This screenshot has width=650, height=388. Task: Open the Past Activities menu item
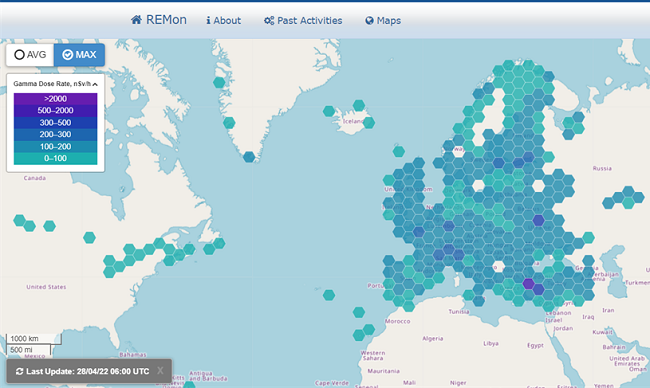click(303, 20)
